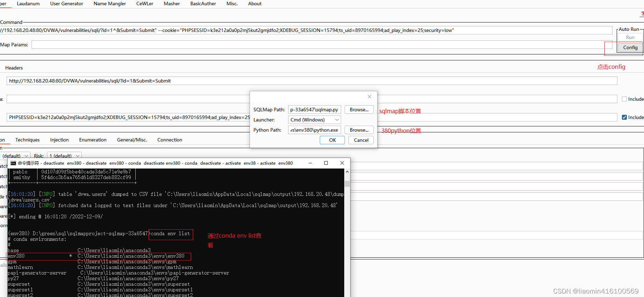644x297 pixels.
Task: Click the command prompt window icon
Action: click(13, 163)
